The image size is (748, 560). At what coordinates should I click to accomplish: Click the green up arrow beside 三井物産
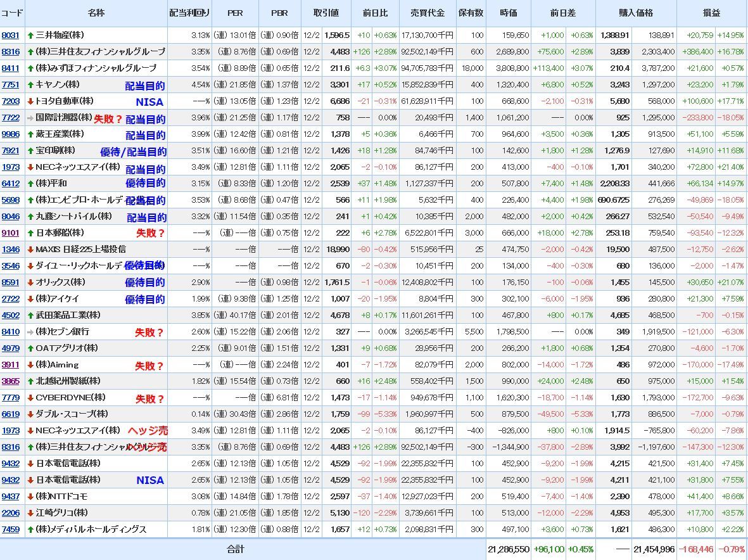click(30, 35)
